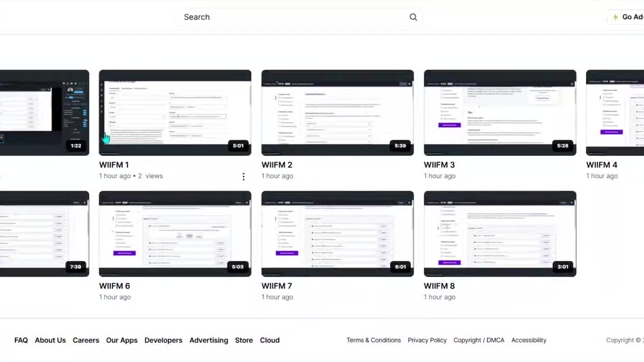
Task: Open the WIIFM 4 video thumbnail
Action: pos(615,113)
